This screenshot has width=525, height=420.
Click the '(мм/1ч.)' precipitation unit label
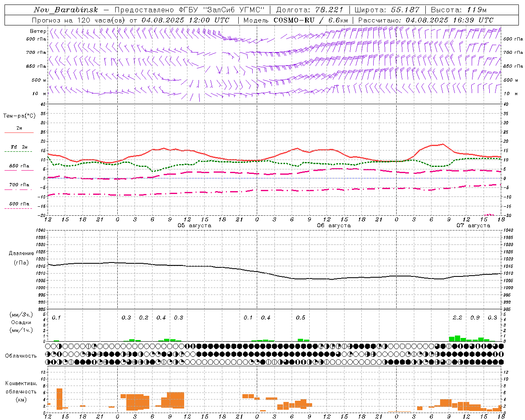point(21,330)
